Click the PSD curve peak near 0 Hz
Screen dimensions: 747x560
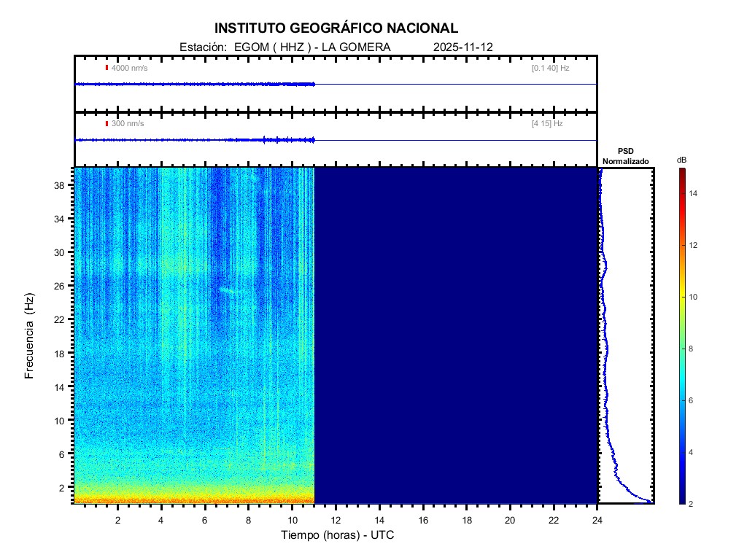tap(648, 502)
